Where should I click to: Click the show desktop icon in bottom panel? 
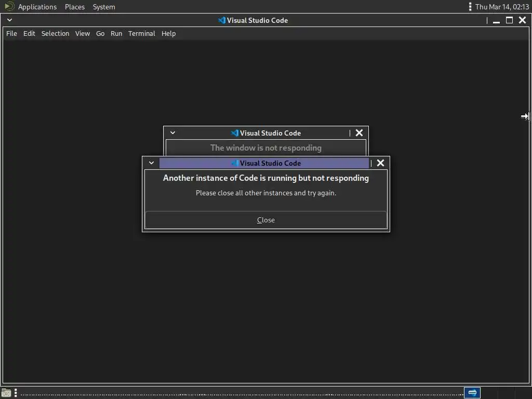pyautogui.click(x=6, y=393)
